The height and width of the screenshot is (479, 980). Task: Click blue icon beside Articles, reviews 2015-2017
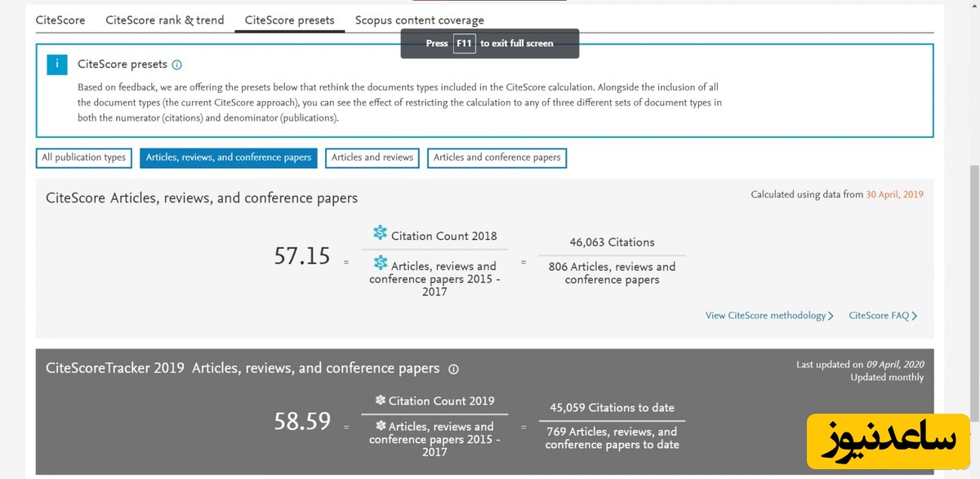coord(381,263)
